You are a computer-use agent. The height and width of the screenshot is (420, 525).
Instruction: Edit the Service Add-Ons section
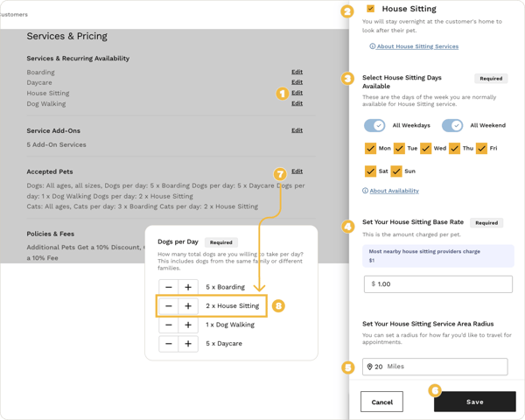(297, 130)
